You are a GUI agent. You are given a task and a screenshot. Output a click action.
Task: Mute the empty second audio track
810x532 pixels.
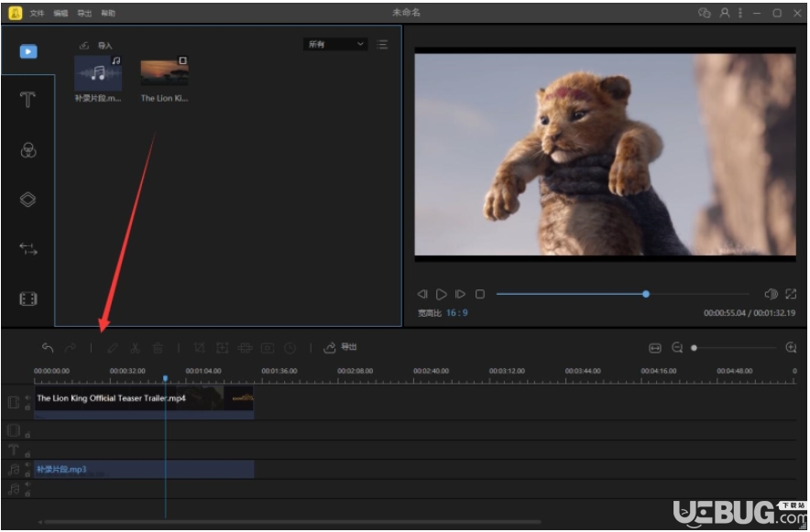pos(27,484)
